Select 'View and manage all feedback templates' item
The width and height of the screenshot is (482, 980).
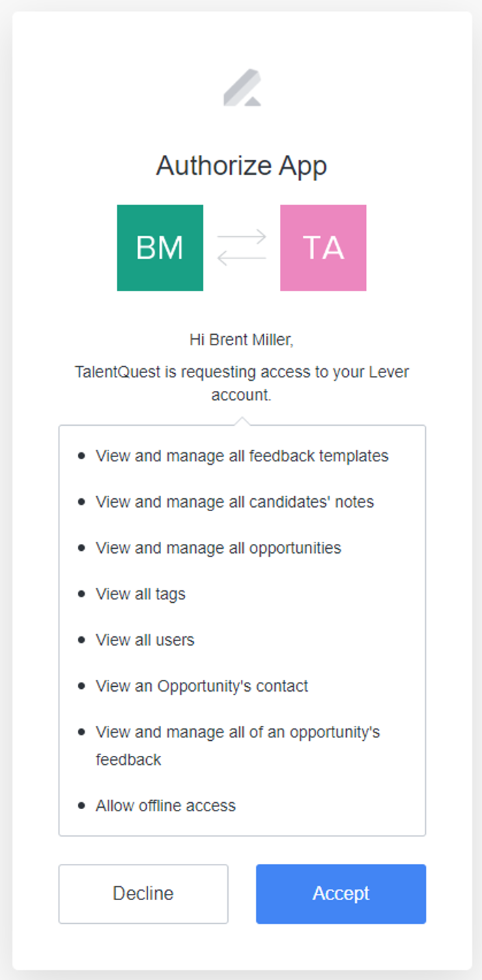pos(242,455)
